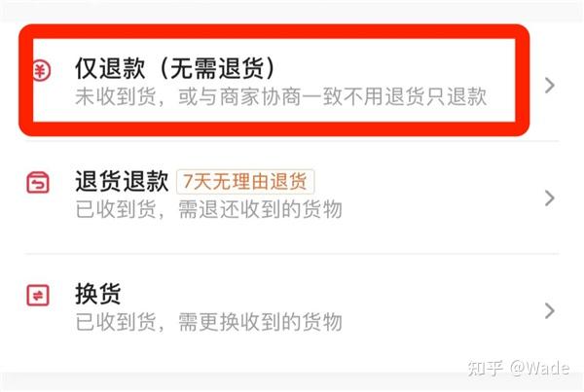The width and height of the screenshot is (584, 392).
Task: Select the 换货 option title
Action: coord(98,294)
